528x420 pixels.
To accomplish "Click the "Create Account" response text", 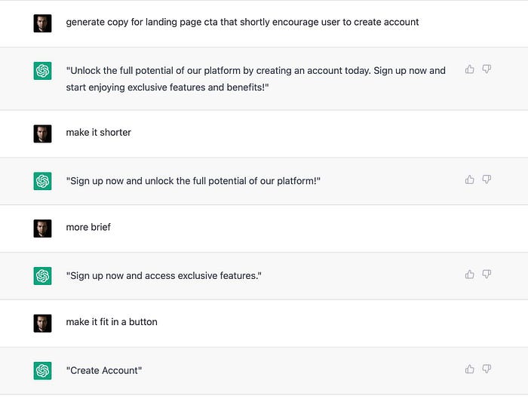I will (104, 370).
